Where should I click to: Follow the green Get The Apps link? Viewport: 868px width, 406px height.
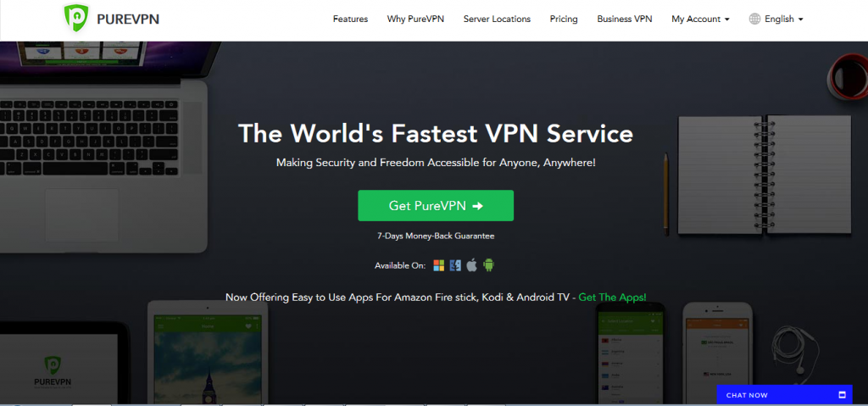614,298
